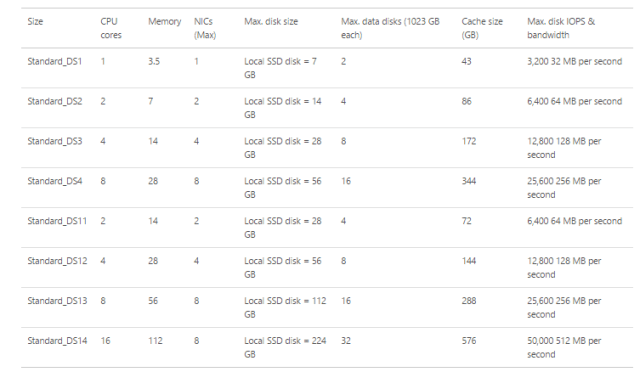This screenshot has height=372, width=640.
Task: Select the Standard_DS3 size cell
Action: [55, 141]
